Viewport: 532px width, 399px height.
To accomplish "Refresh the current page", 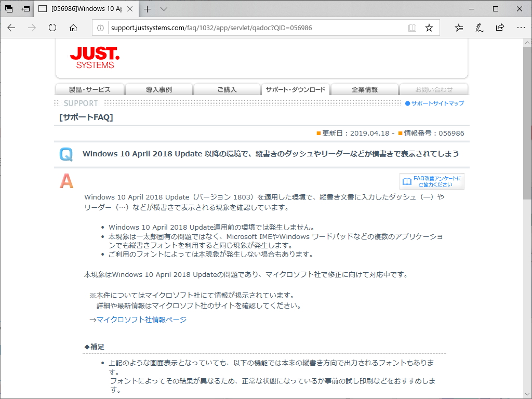I will (52, 28).
